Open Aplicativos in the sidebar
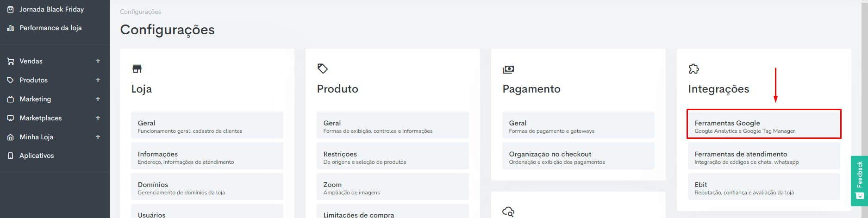This screenshot has width=868, height=218. click(x=37, y=156)
